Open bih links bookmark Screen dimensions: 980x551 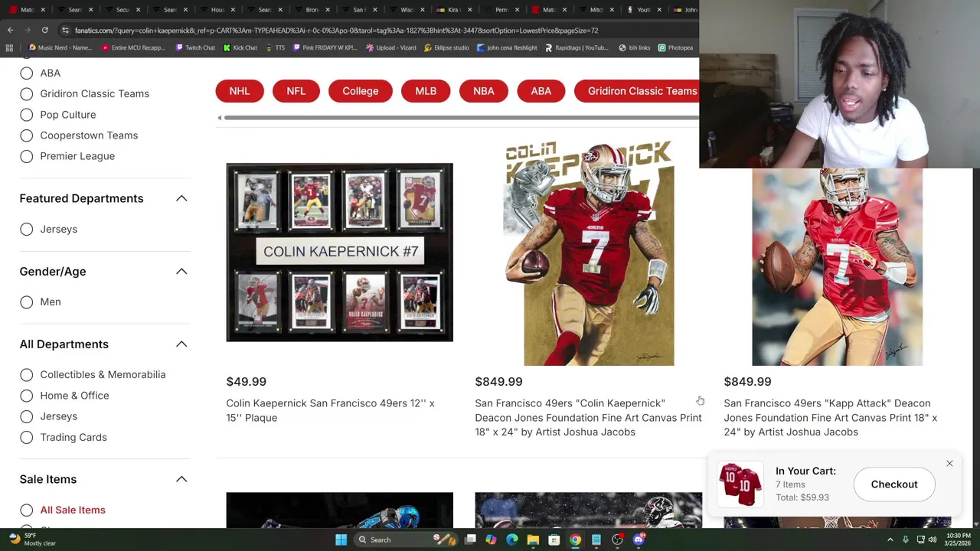(634, 47)
